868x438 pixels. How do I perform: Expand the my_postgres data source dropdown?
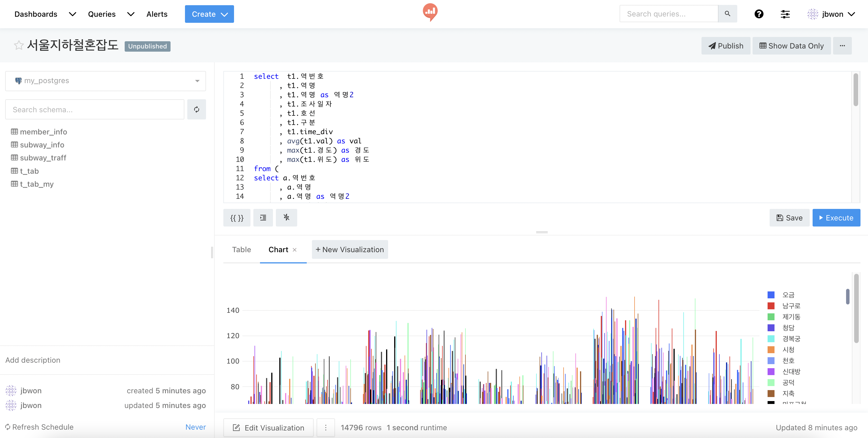click(x=105, y=81)
